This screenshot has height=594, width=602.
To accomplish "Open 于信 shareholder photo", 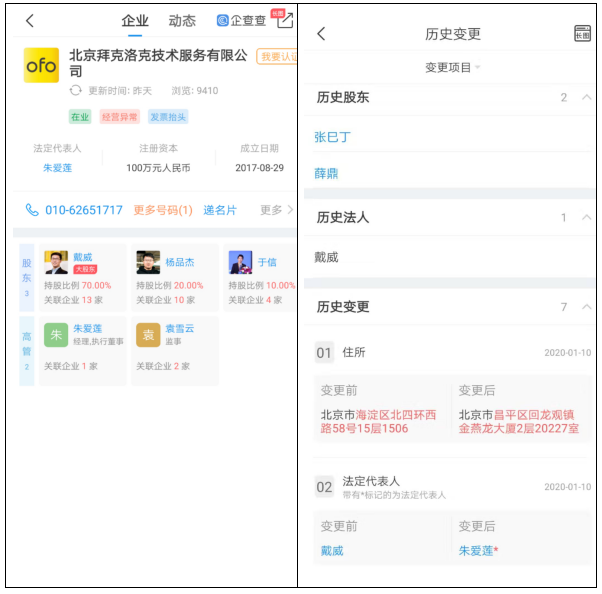I will (x=240, y=262).
